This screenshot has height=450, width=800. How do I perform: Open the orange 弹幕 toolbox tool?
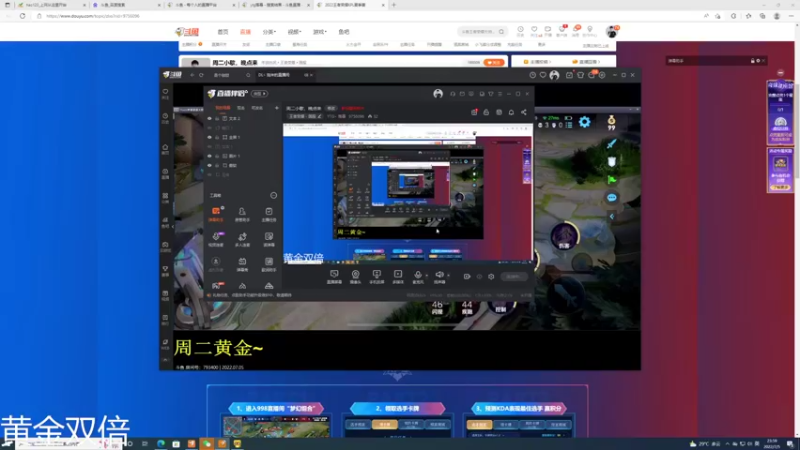click(216, 214)
